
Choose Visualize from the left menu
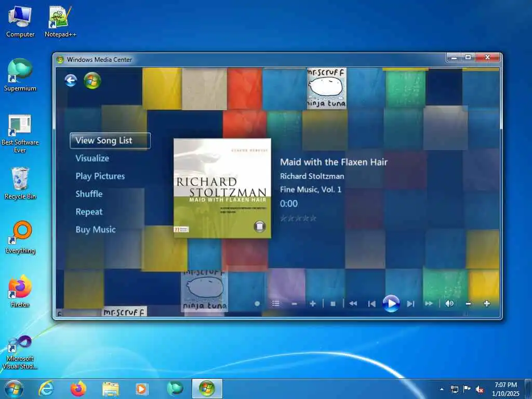coord(92,158)
